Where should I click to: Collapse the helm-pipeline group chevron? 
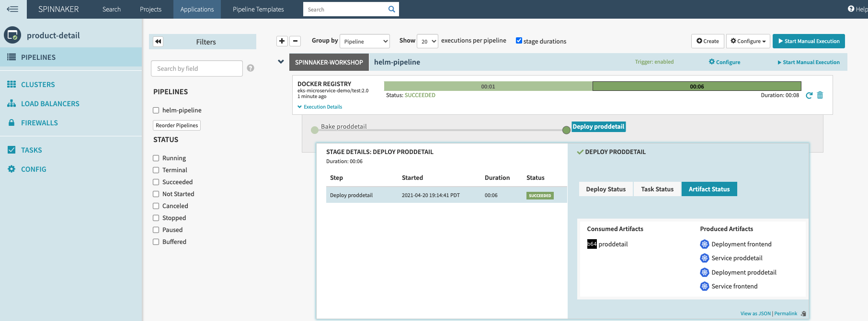point(281,62)
